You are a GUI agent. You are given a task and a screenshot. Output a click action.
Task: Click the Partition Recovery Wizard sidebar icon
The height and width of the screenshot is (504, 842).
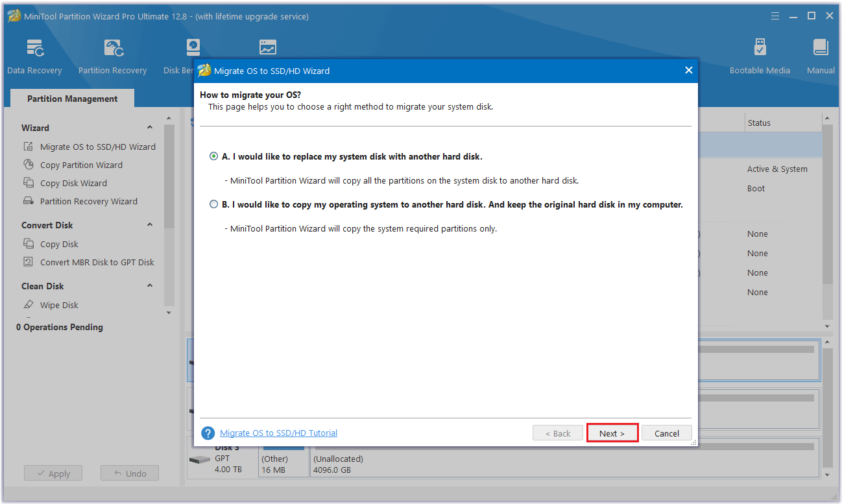click(x=29, y=201)
